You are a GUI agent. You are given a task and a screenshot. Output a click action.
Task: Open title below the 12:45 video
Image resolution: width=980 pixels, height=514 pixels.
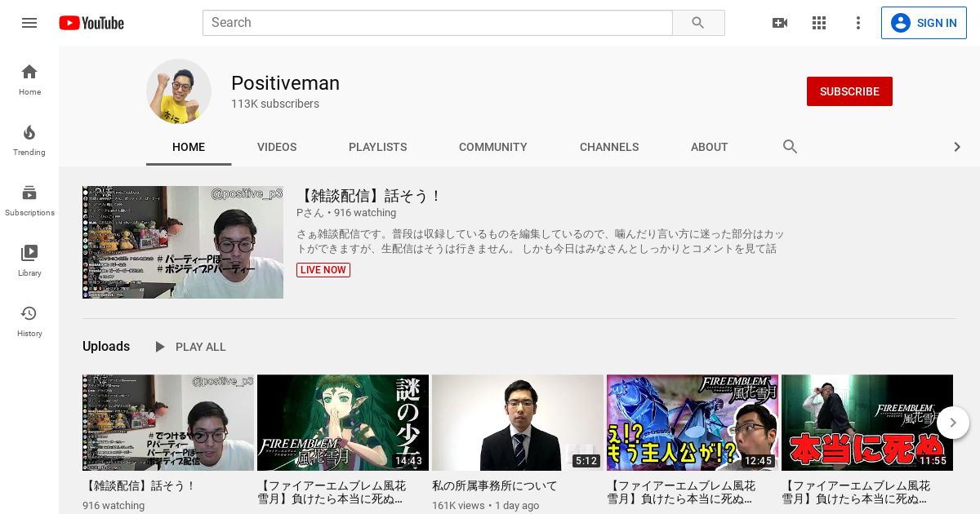(x=681, y=492)
